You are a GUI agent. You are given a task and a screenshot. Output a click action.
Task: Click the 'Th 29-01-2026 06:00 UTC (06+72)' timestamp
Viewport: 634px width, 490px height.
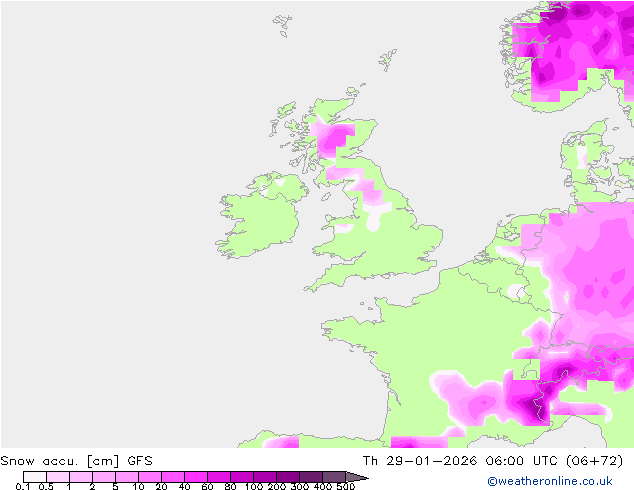[x=492, y=461]
